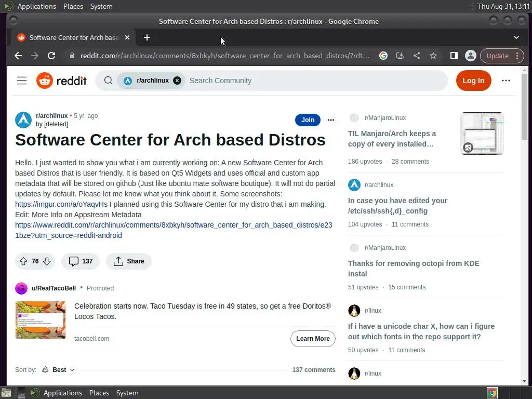Click u/RealTacoBell avatar
The image size is (532, 399).
[x=21, y=288]
